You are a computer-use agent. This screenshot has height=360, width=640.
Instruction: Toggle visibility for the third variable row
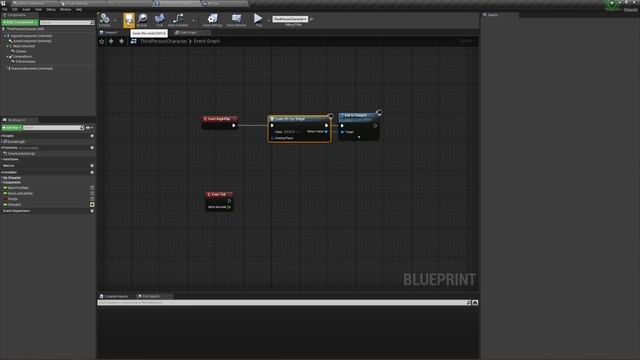tap(92, 199)
